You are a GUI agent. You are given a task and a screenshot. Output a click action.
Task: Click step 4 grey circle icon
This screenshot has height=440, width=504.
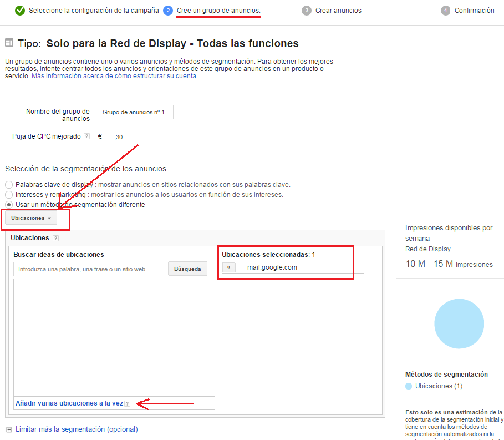tap(445, 11)
